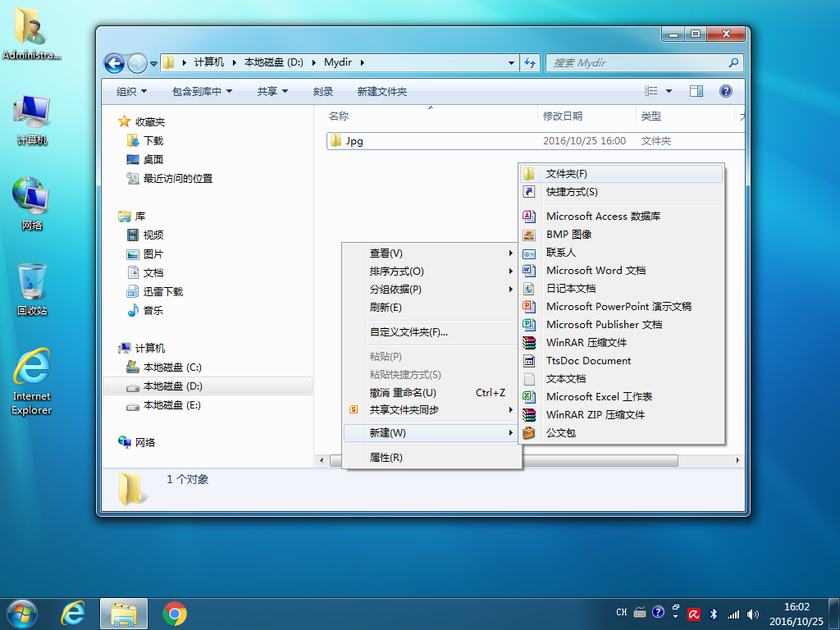Create a Microsoft Excel 工作表

tap(622, 396)
